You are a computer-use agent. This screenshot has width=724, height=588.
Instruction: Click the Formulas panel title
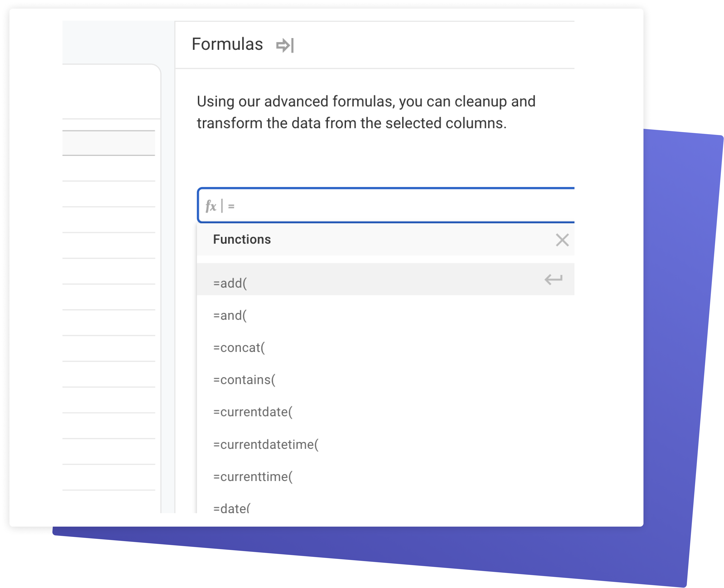tap(227, 44)
